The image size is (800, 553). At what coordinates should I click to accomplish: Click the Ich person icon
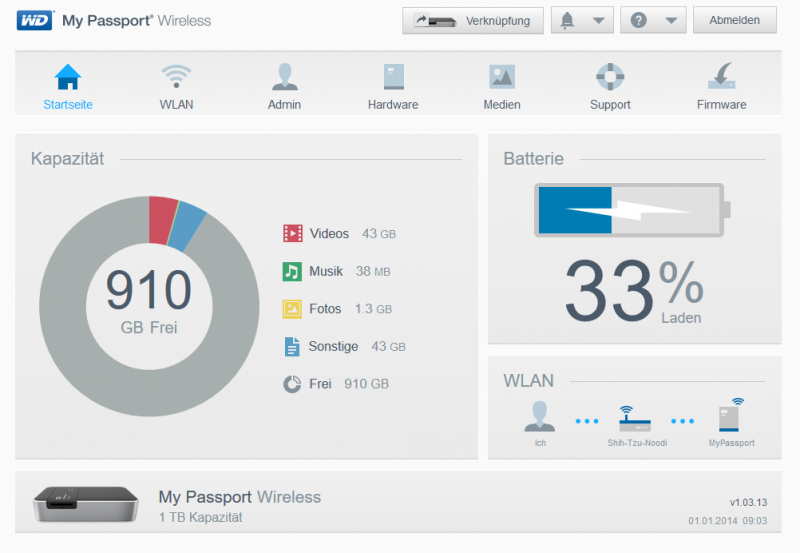click(x=539, y=416)
